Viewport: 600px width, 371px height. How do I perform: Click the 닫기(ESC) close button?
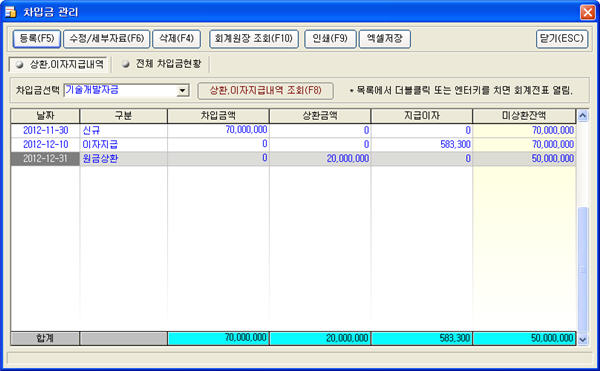pos(562,39)
